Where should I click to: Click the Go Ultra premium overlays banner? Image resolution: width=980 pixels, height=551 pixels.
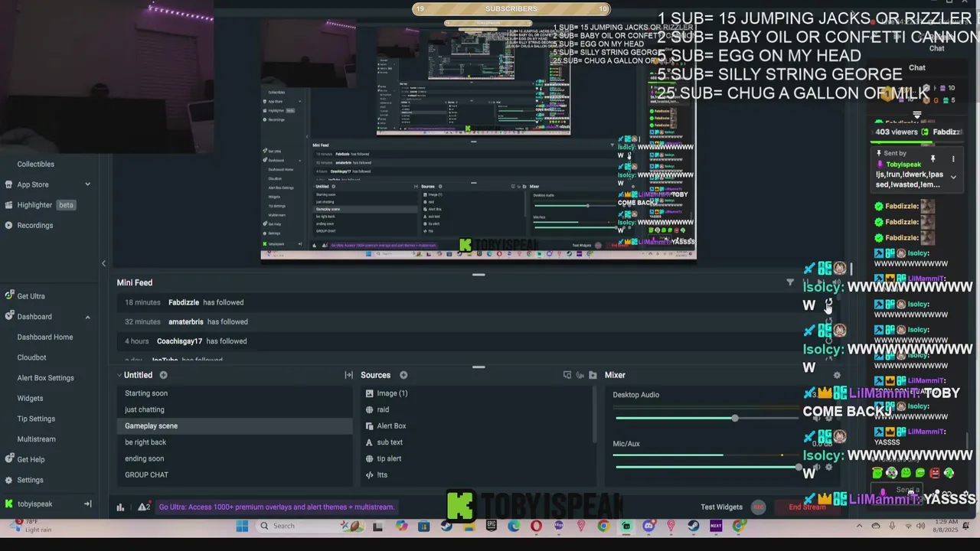coord(276,507)
